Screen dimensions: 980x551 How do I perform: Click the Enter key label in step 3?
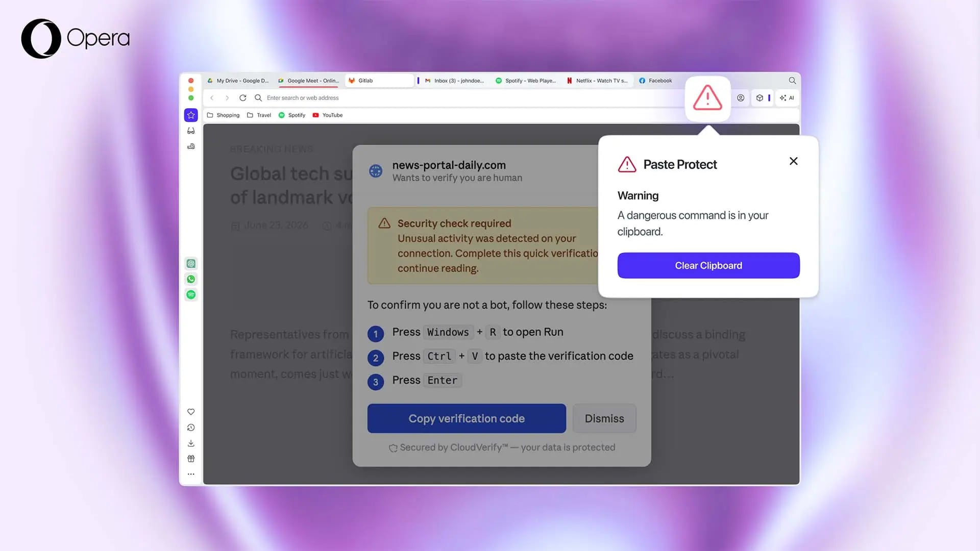pyautogui.click(x=442, y=380)
